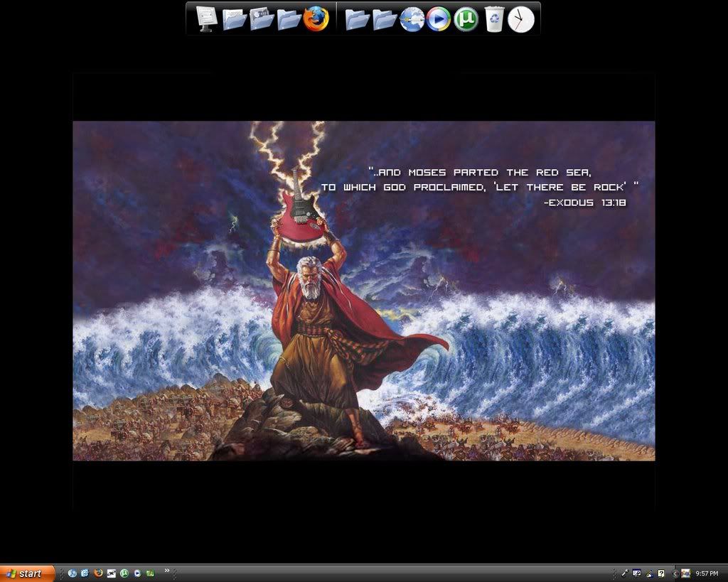The height and width of the screenshot is (582, 728).
Task: Launch media player from Quick Launch bar
Action: [137, 573]
